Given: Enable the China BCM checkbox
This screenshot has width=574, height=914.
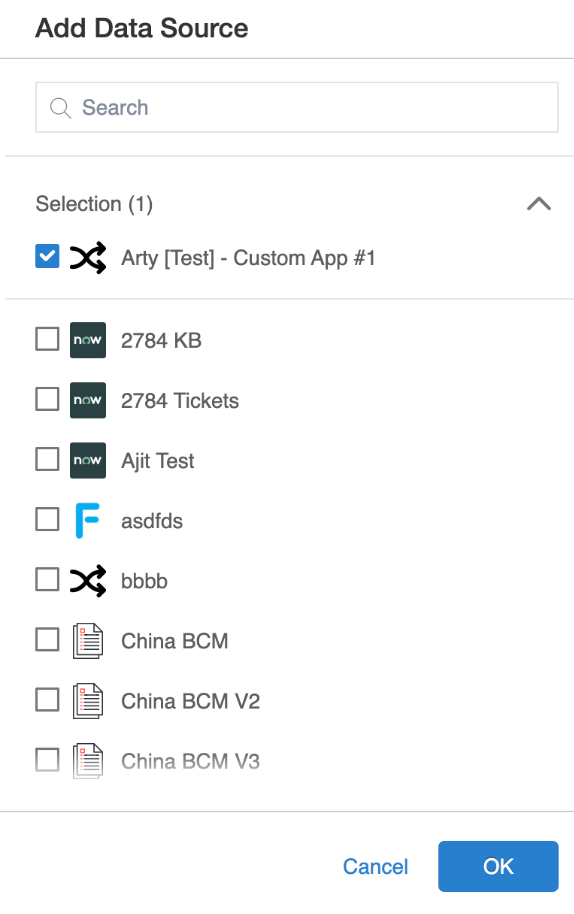Looking at the screenshot, I should coord(47,639).
